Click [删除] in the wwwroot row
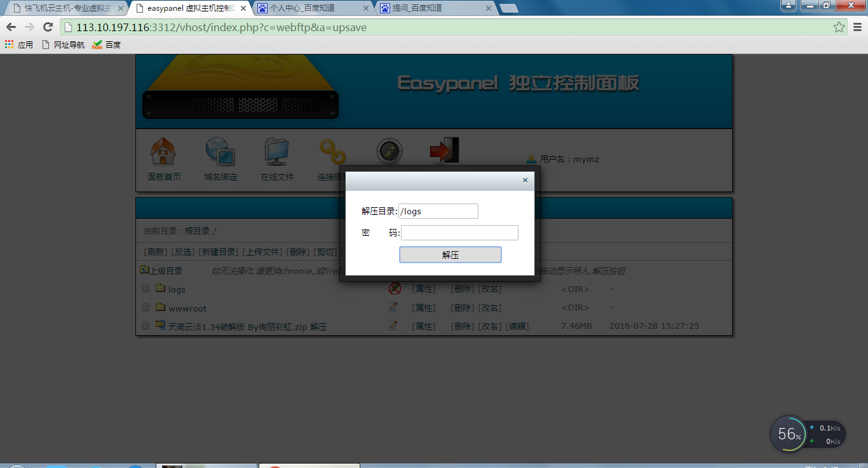Image resolution: width=868 pixels, height=468 pixels. [463, 307]
